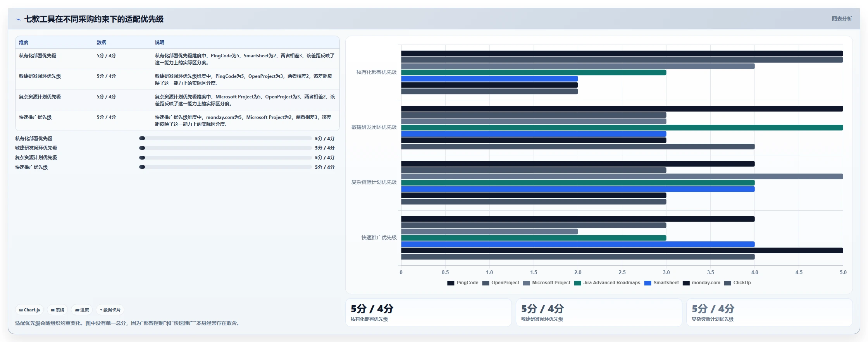Click the 敏捷研发闭环优先级 progress bar
This screenshot has width=868, height=342.
coord(225,148)
